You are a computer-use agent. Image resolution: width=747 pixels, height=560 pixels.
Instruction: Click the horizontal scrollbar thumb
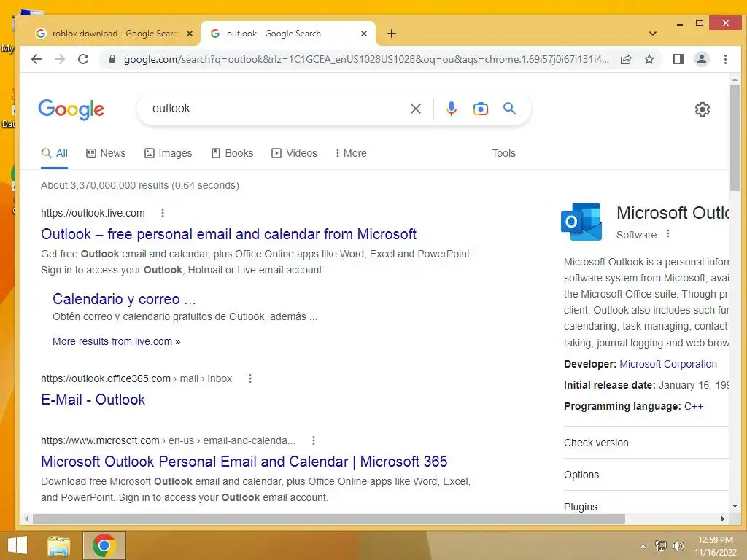point(329,518)
